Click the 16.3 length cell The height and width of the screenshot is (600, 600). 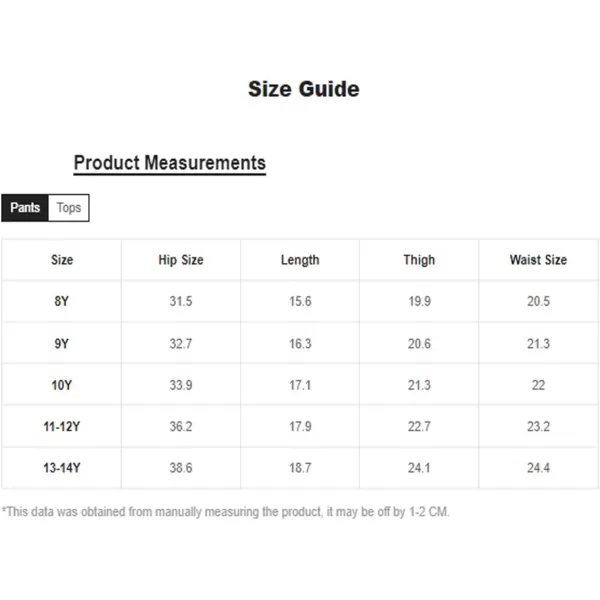click(x=300, y=344)
